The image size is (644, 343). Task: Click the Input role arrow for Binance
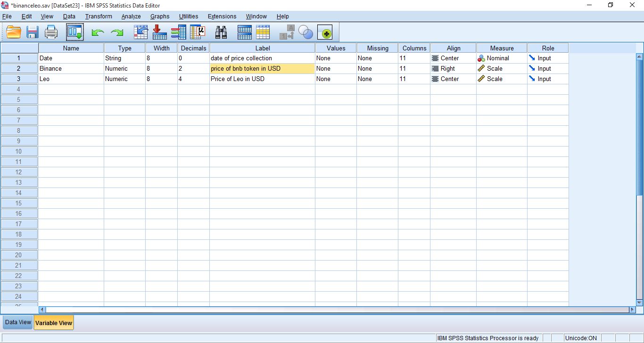tap(532, 69)
